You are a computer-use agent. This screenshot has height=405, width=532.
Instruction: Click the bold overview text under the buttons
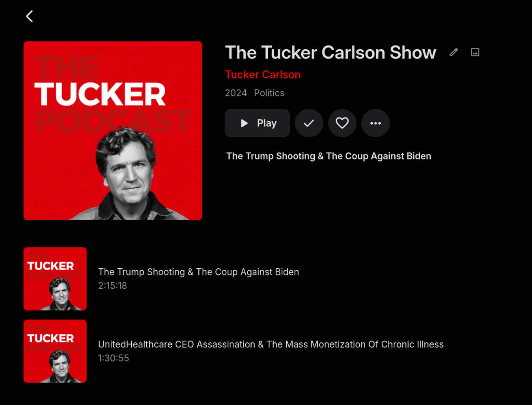[329, 156]
